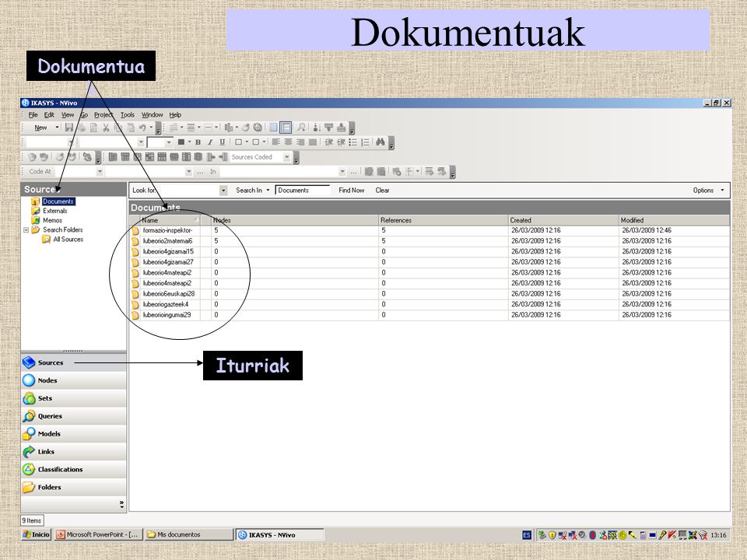The width and height of the screenshot is (747, 560).
Task: Click the Documents search-in field
Action: point(303,190)
